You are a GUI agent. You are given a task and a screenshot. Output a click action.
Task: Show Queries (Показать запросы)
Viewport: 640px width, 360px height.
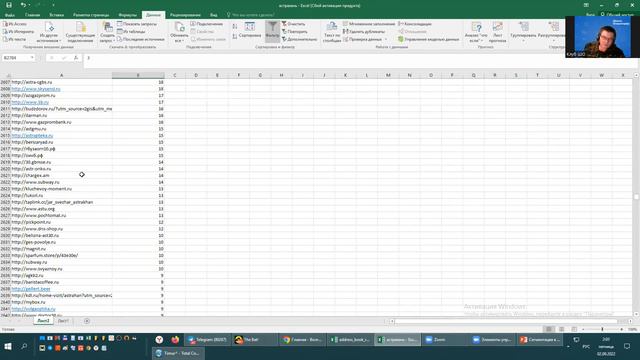pos(137,24)
